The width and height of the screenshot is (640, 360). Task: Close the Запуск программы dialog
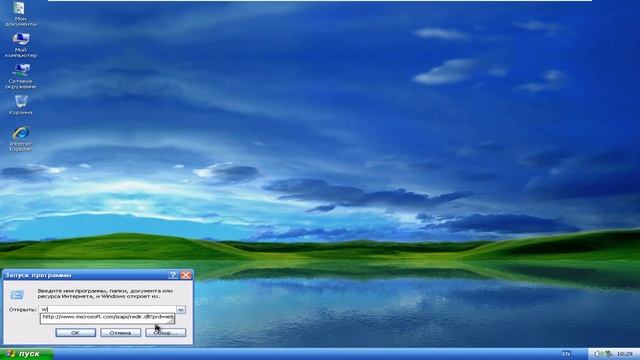tap(186, 275)
